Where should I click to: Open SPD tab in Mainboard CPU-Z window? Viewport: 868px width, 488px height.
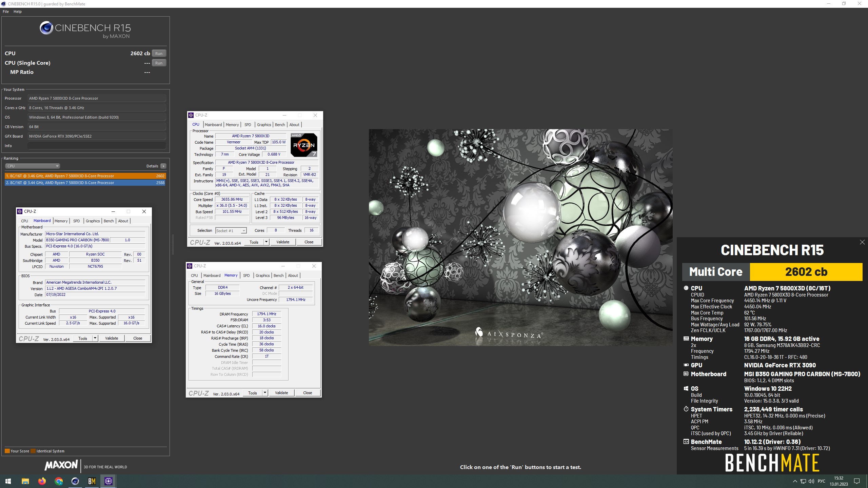(77, 221)
